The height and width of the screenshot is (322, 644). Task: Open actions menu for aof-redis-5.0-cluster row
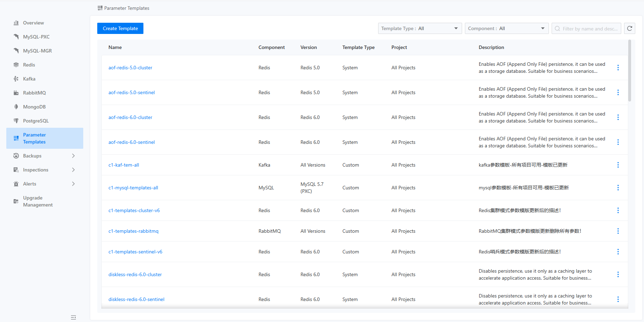(x=618, y=68)
